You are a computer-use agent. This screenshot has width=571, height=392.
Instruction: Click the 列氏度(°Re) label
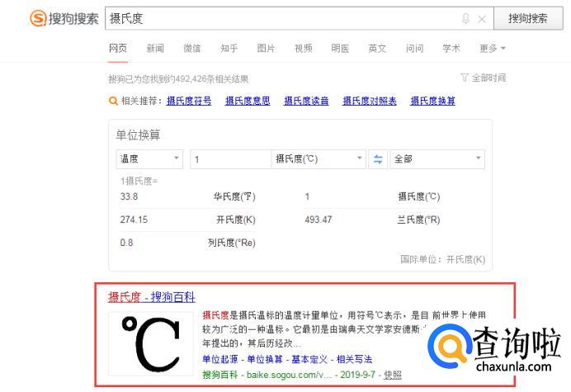pyautogui.click(x=232, y=243)
